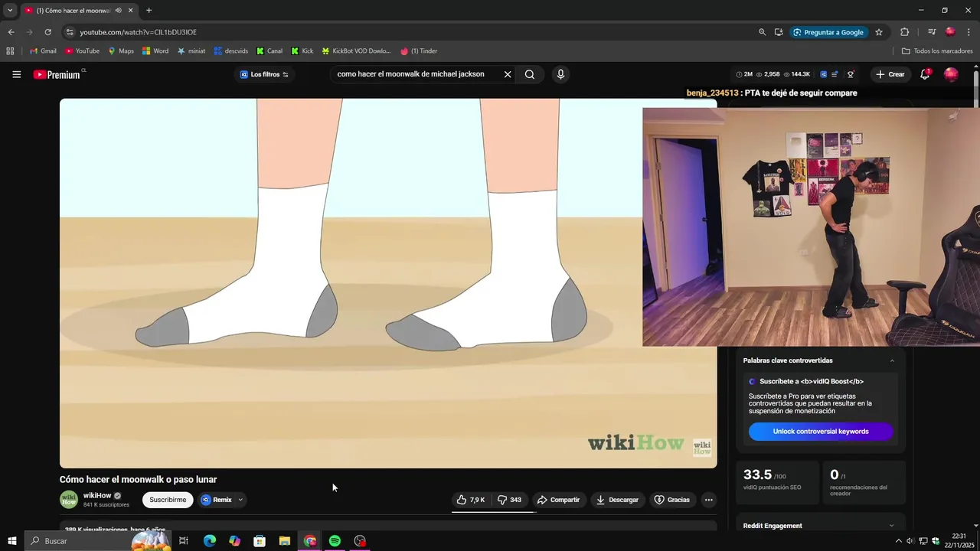Open the Apps grid in bookmarks bar
980x551 pixels.
click(10, 51)
